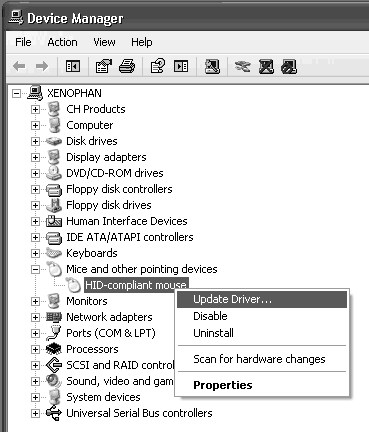
Task: Expand the System devices node
Action: pyautogui.click(x=35, y=397)
